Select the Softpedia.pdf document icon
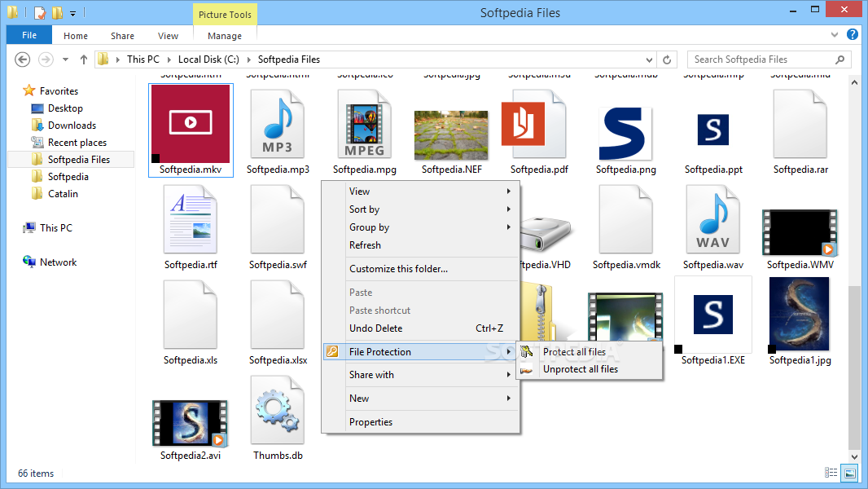Screen dimensions: 868x489 pyautogui.click(x=533, y=125)
